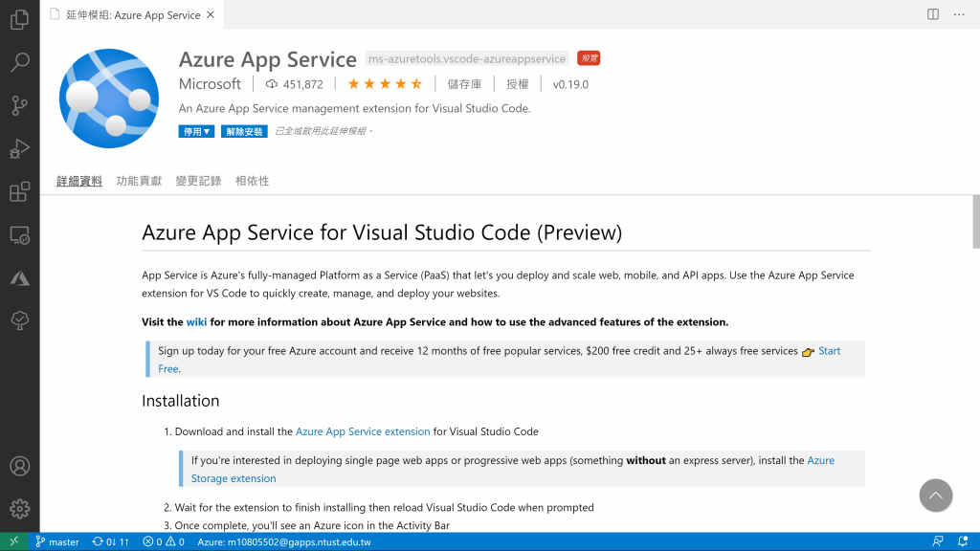Open the Search view icon

click(x=19, y=63)
